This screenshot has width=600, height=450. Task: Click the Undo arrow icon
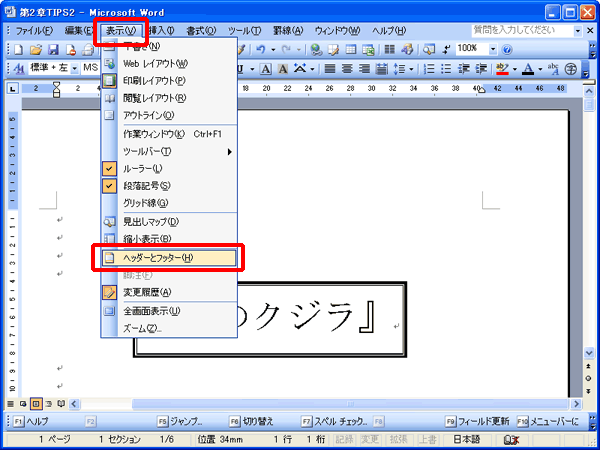(261, 49)
